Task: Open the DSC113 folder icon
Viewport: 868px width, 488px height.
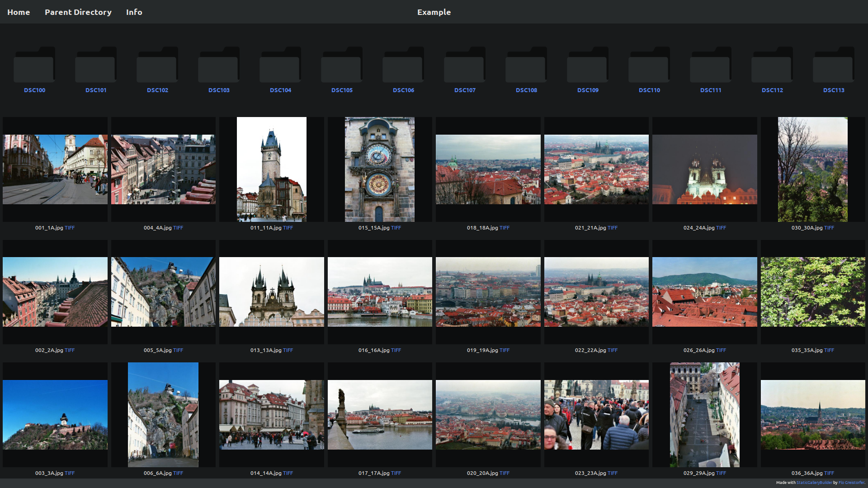Action: coord(834,65)
